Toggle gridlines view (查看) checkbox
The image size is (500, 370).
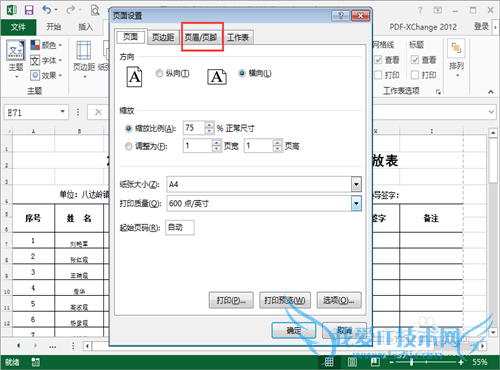click(x=378, y=60)
